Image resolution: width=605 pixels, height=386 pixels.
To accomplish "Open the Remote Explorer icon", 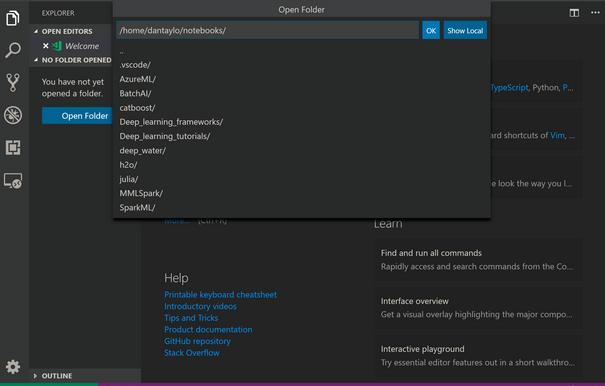I will [x=13, y=180].
